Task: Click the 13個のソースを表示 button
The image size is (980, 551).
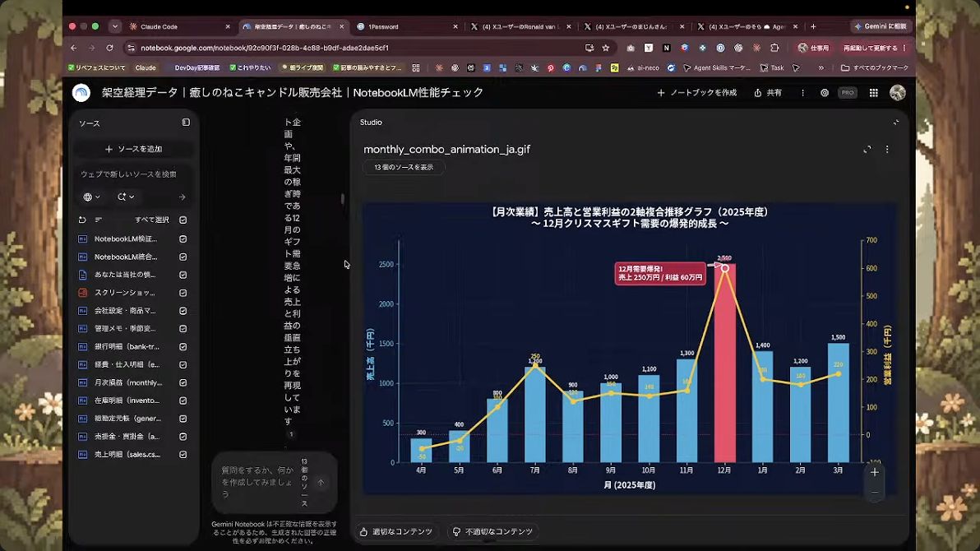Action: coord(404,167)
